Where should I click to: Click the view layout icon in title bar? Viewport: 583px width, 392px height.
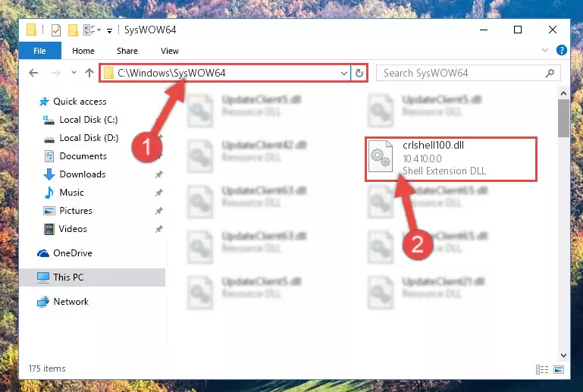[89, 30]
